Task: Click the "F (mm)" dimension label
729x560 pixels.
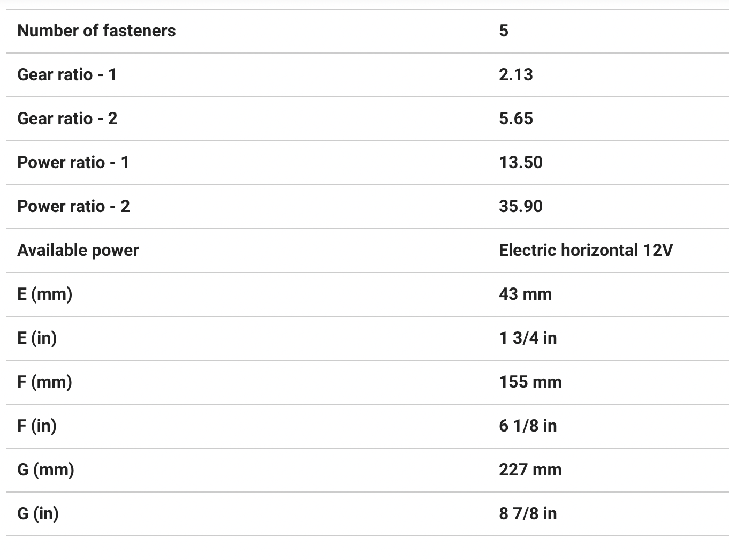Action: tap(45, 382)
